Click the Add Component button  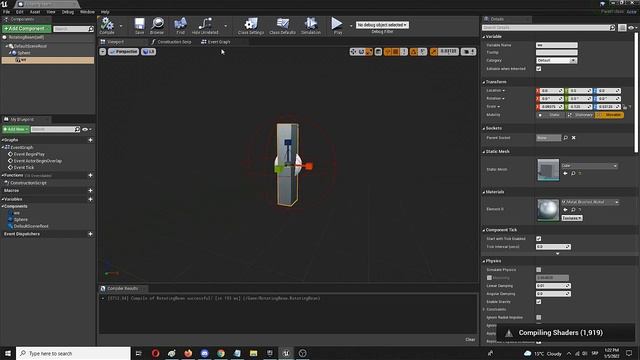click(x=27, y=29)
